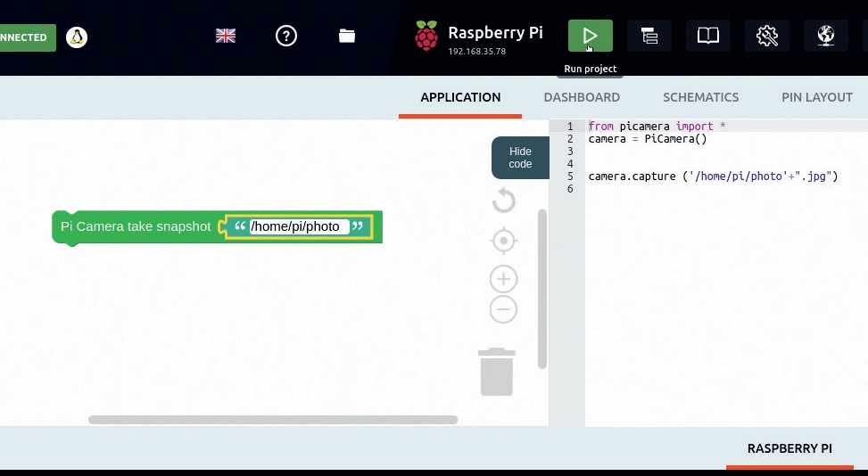This screenshot has width=868, height=476.
Task: Click the Raspberry Pi device name
Action: pos(495,33)
